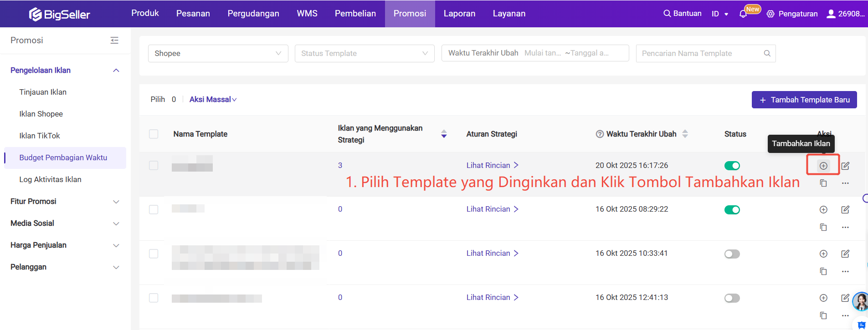The height and width of the screenshot is (330, 868).
Task: Click the copy icon in second template row
Action: pos(823,227)
